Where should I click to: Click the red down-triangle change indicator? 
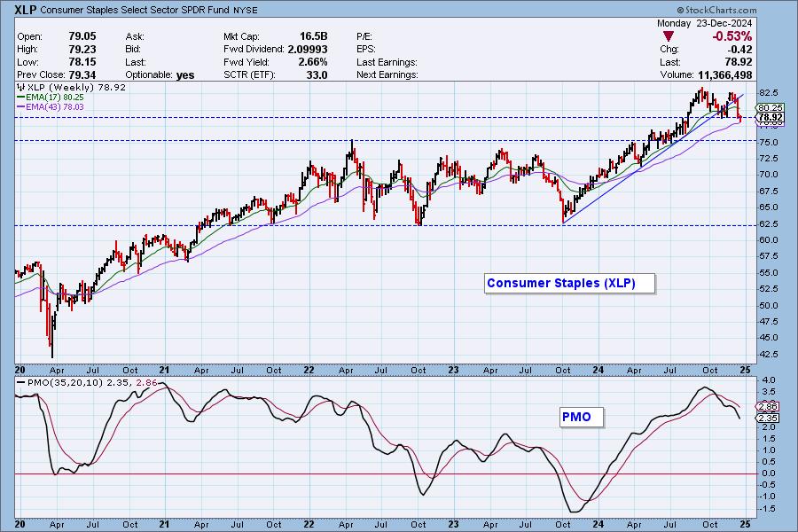[x=669, y=36]
